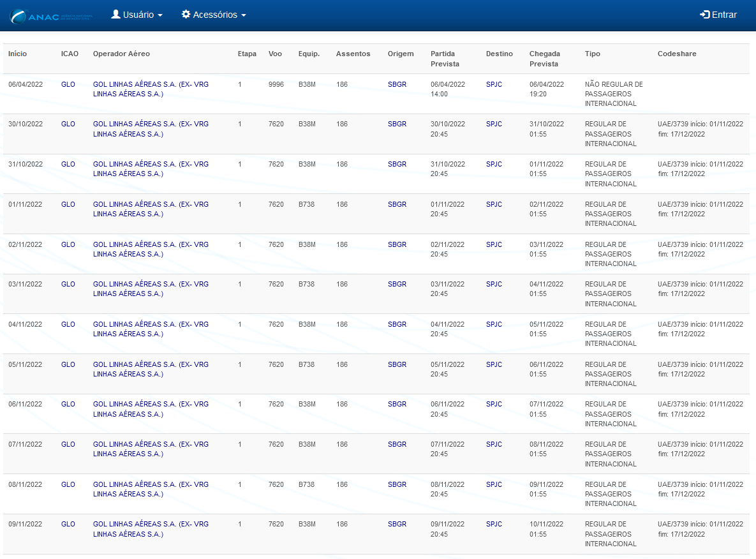
Task: Open GOL LINHAS AÉREAS link in 07/11/2022 row
Action: click(x=151, y=449)
